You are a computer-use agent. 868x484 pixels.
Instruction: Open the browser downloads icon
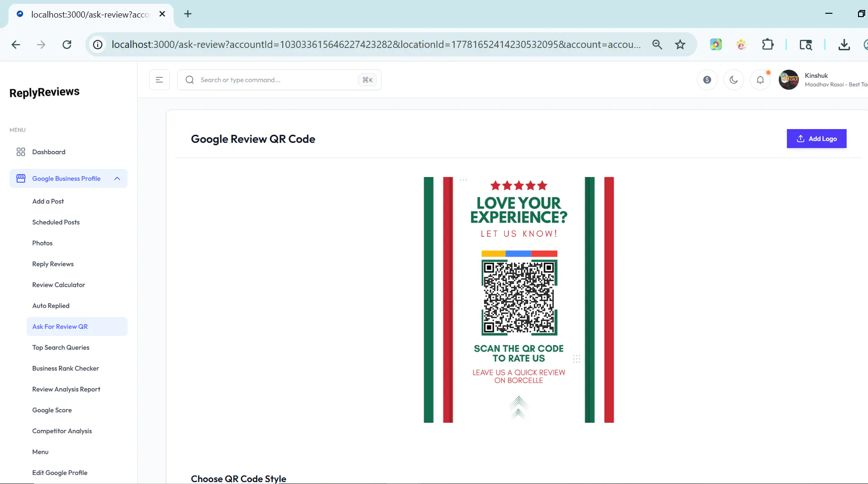click(x=844, y=45)
